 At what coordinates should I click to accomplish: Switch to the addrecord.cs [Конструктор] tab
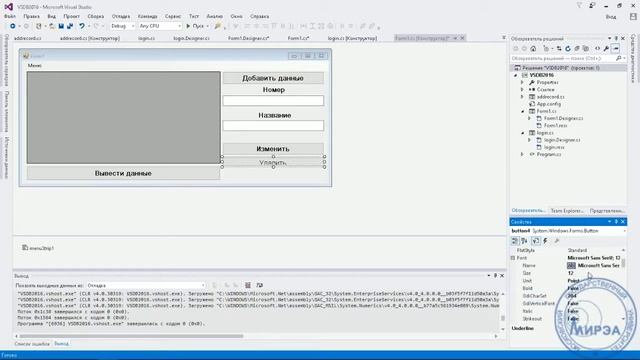pos(90,38)
